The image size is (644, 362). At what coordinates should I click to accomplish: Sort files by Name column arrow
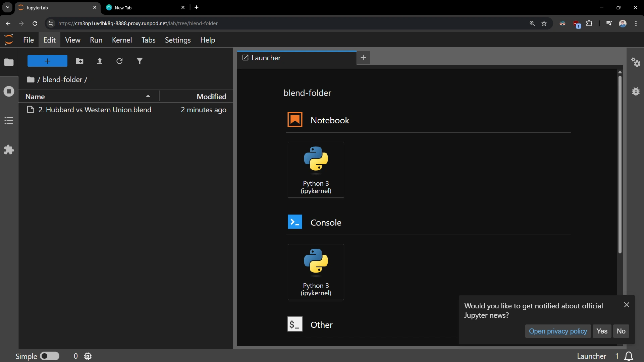tap(148, 97)
